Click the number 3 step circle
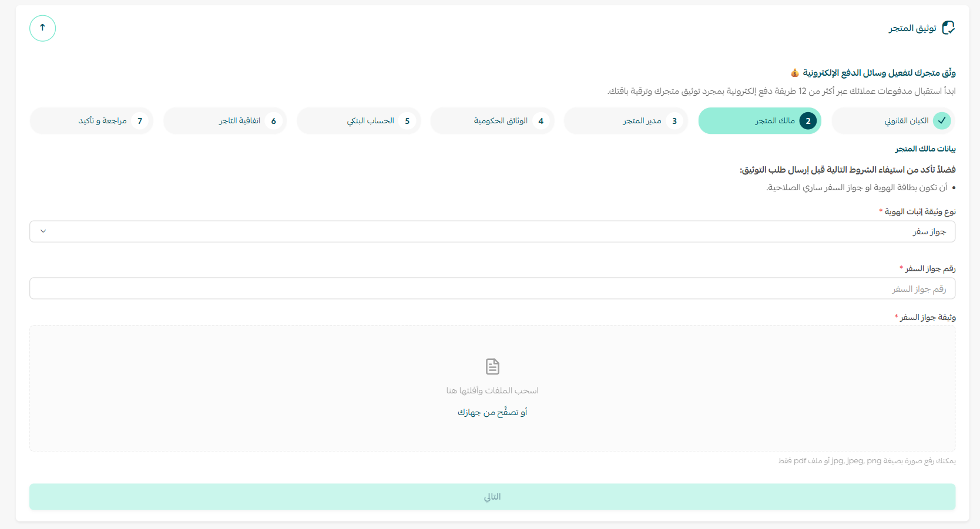Image resolution: width=980 pixels, height=529 pixels. tap(674, 121)
